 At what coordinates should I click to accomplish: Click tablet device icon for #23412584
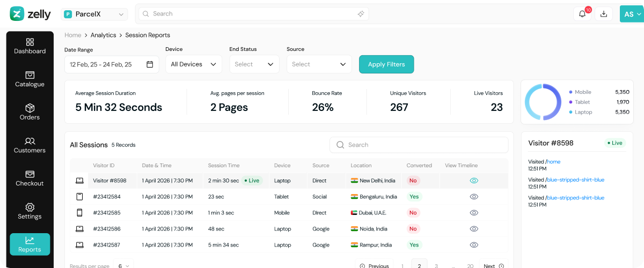point(79,197)
